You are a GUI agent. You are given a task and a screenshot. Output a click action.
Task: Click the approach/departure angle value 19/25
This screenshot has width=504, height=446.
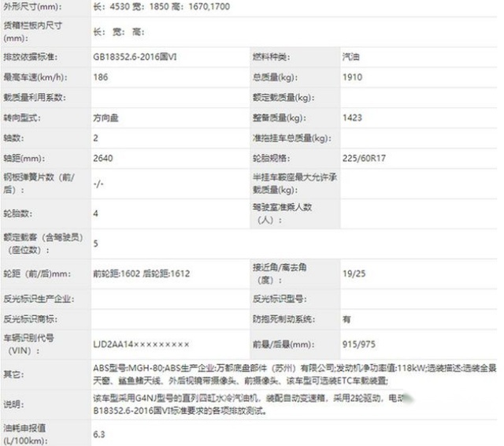[x=354, y=273]
